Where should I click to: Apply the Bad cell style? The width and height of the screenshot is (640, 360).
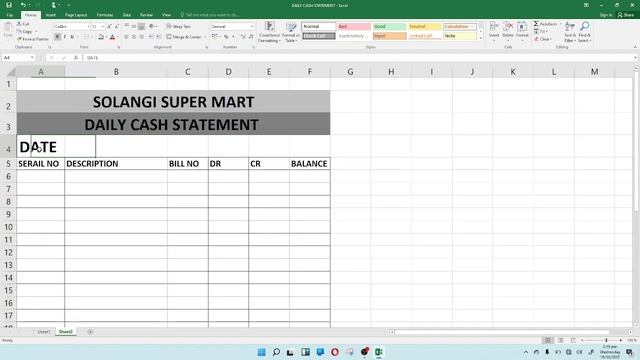(354, 27)
